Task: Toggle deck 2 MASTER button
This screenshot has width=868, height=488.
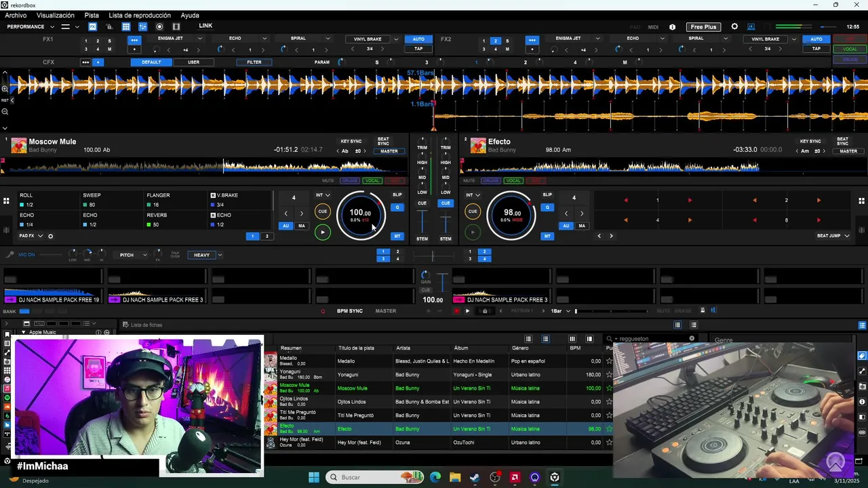Action: click(848, 151)
